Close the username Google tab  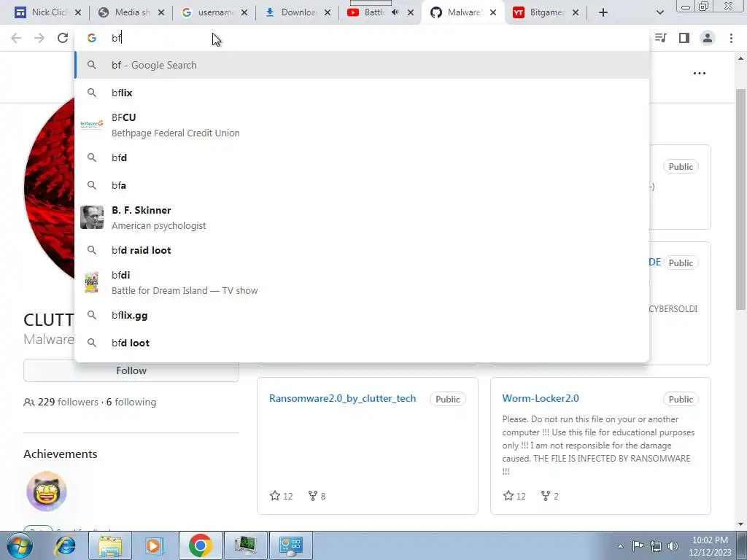click(x=244, y=13)
